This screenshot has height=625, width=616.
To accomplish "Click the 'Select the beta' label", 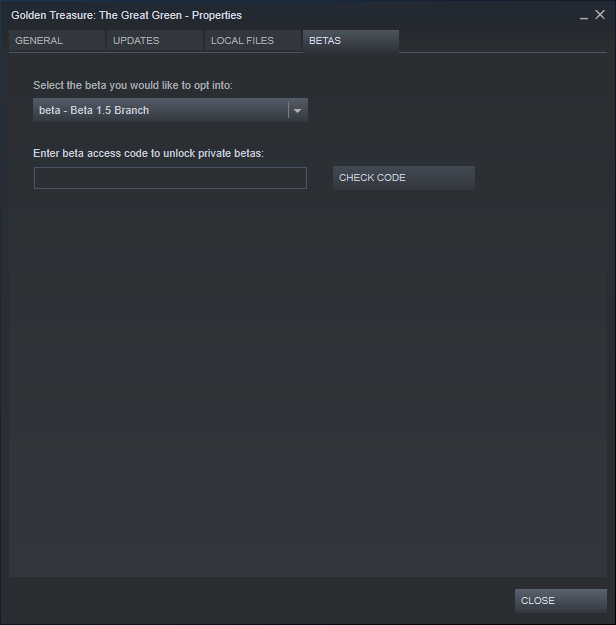I will click(133, 85).
